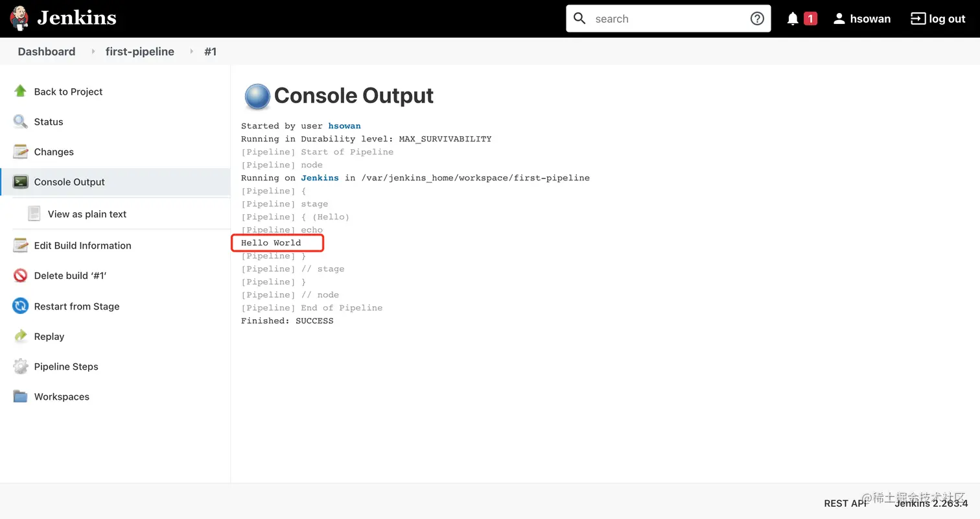Click the log out arrow icon
The width and height of the screenshot is (980, 519).
point(918,19)
